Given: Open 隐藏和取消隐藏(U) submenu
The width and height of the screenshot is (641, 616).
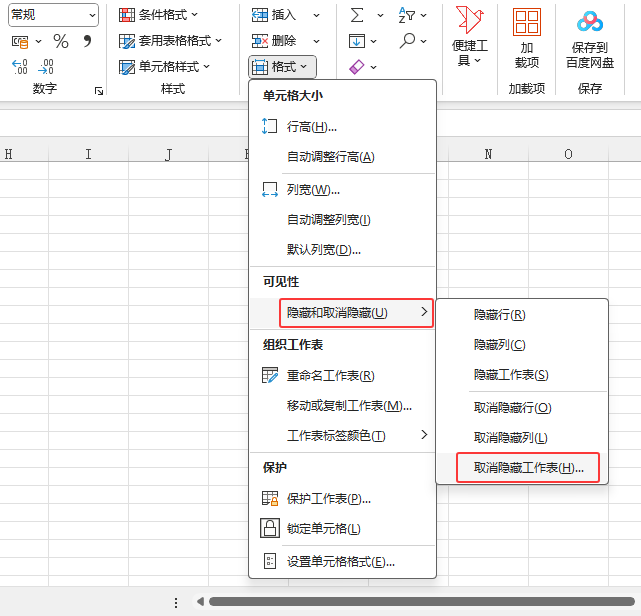Looking at the screenshot, I should tap(343, 313).
